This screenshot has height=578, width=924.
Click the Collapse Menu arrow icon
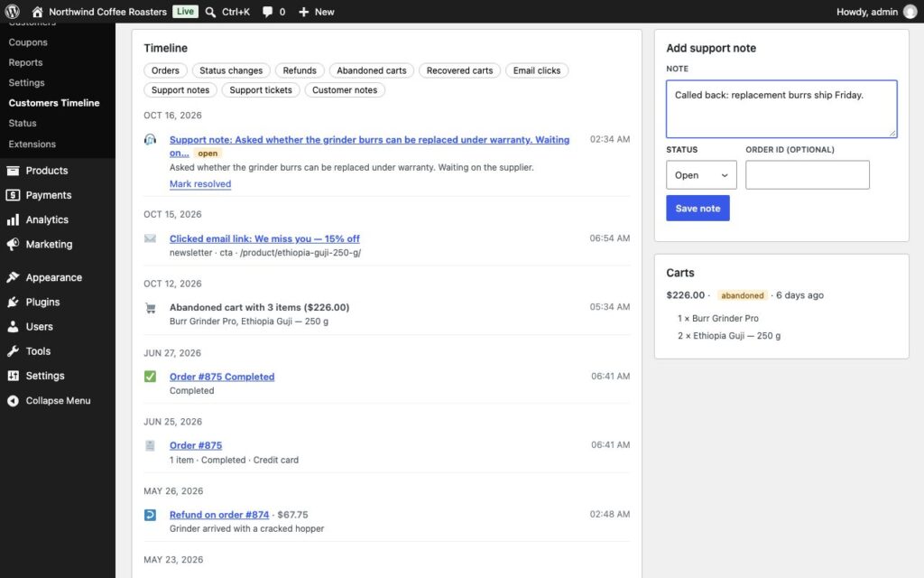pyautogui.click(x=13, y=400)
